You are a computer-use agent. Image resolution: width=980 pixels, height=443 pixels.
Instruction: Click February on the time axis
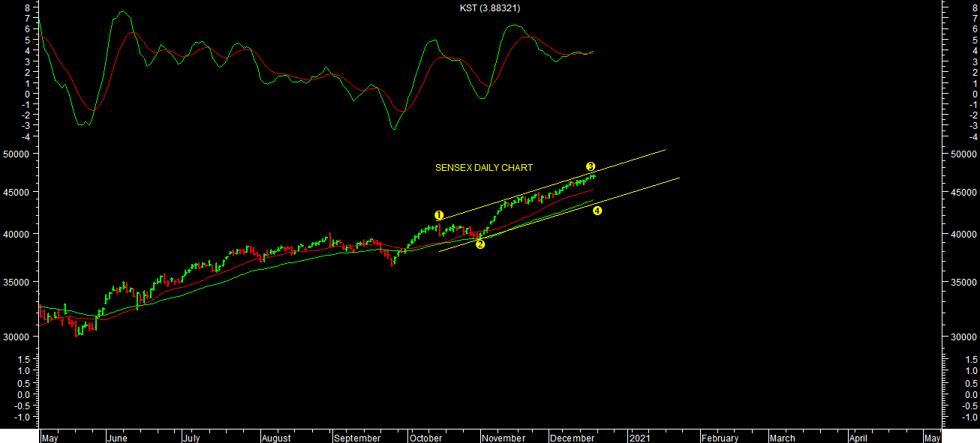click(720, 439)
